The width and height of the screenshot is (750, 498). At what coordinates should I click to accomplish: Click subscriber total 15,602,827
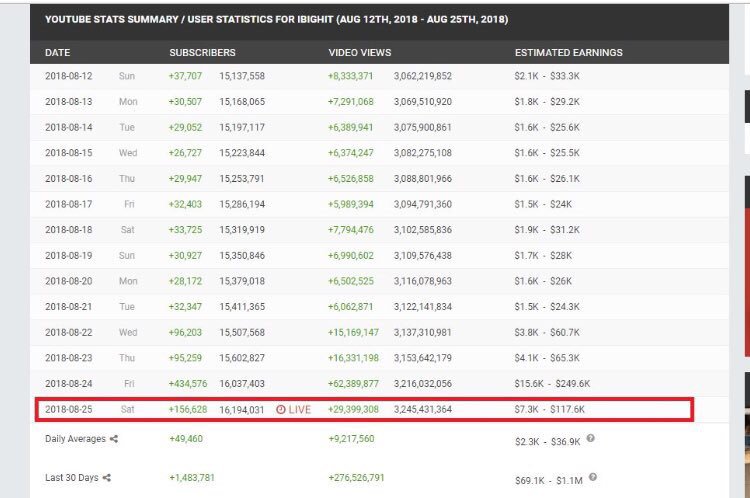pos(242,358)
